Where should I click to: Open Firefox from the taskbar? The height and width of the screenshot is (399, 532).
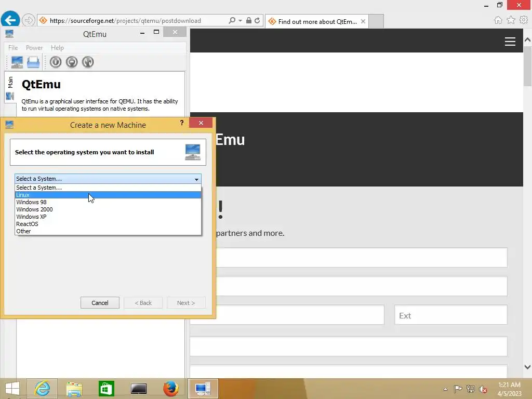[170, 389]
